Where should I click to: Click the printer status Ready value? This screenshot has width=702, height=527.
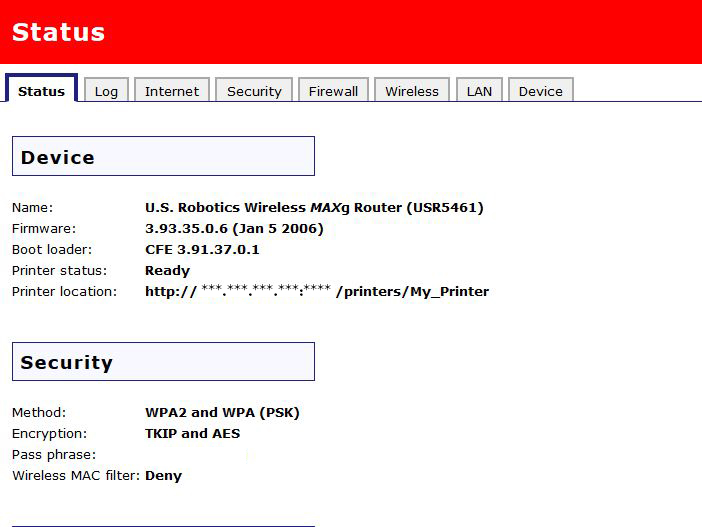coord(167,270)
